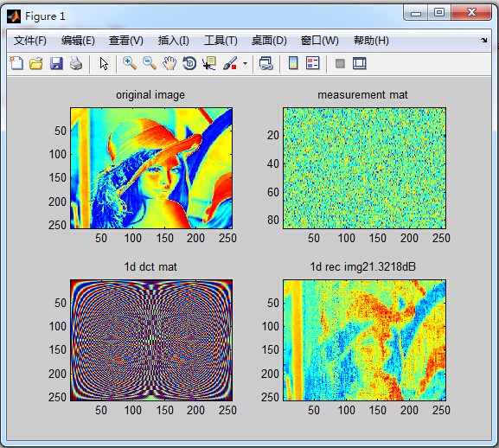Hide plot tools using the gray square icon
This screenshot has width=499, height=448.
340,63
